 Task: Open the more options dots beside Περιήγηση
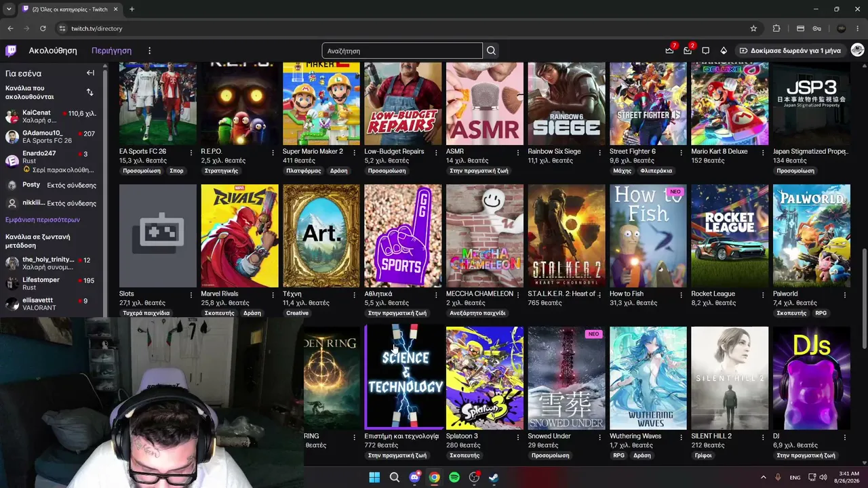point(149,51)
